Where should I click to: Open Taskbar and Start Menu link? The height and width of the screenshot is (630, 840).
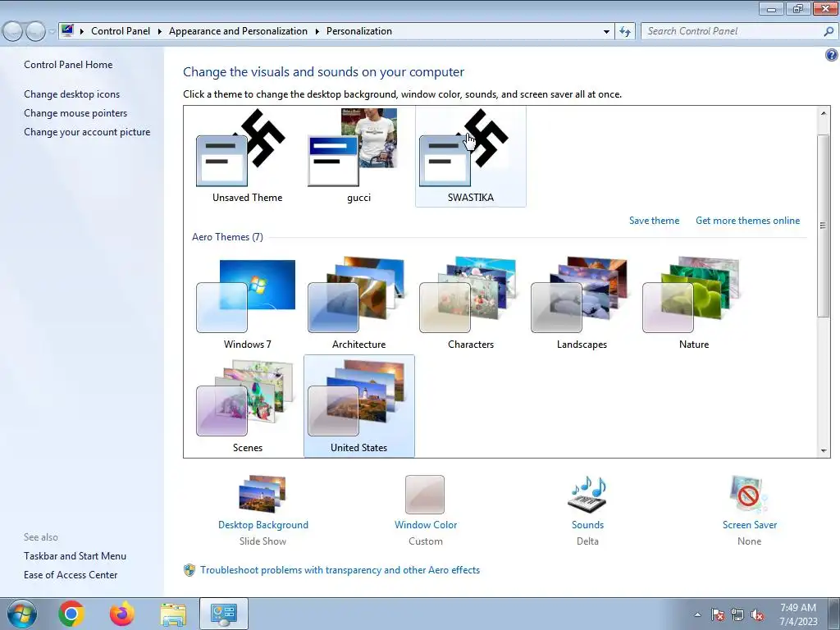click(x=75, y=556)
